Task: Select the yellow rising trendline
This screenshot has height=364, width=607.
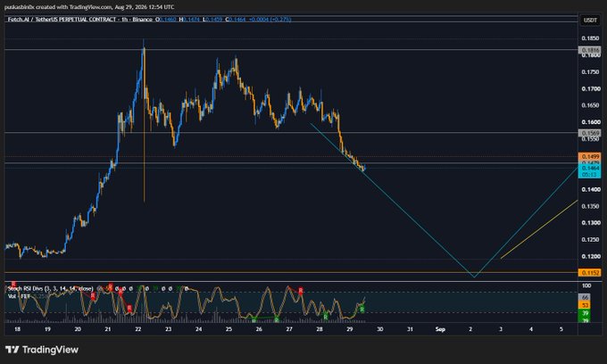Action: point(539,229)
